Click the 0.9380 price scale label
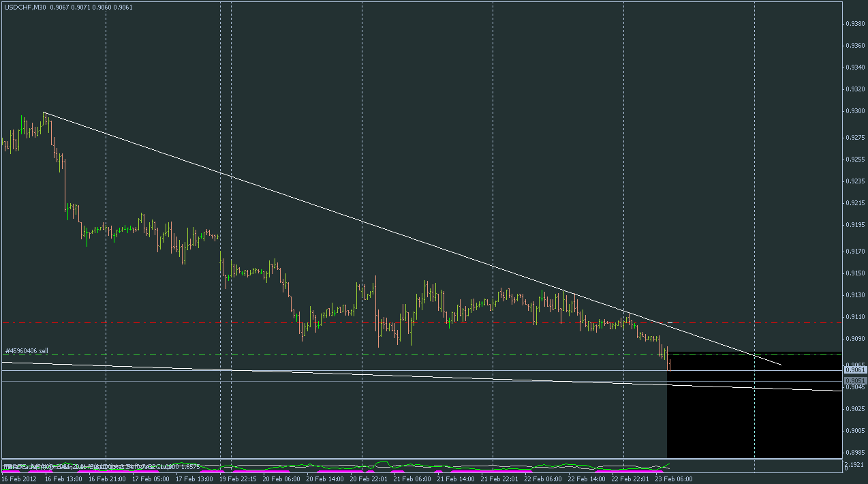The height and width of the screenshot is (484, 868). click(856, 24)
